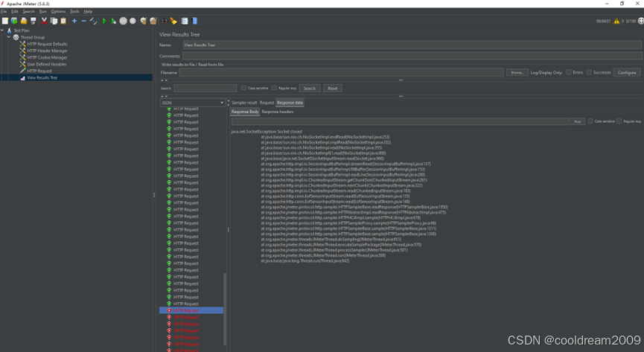Start test with no pauses icon

[x=114, y=21]
